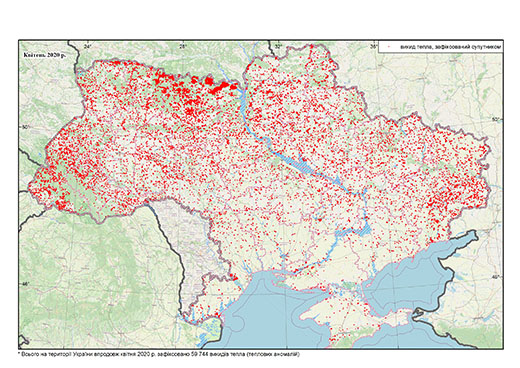Screen dimensions: 520x368
Task: Click the red dot symbol in the legend
Action: 388,48
